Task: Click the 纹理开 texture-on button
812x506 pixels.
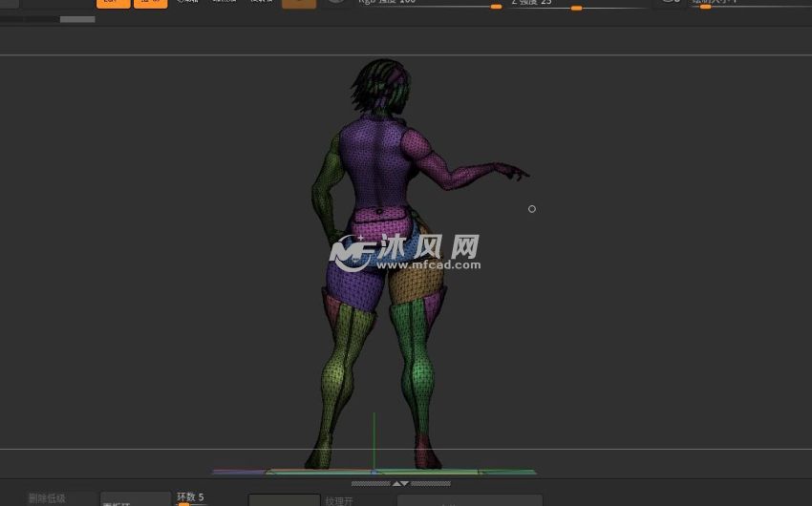Action: point(339,501)
